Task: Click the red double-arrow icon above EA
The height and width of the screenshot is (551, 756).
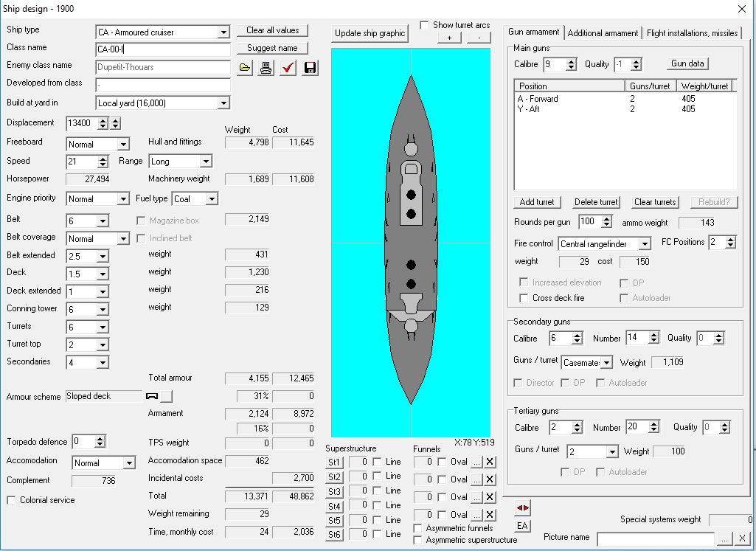Action: [522, 508]
